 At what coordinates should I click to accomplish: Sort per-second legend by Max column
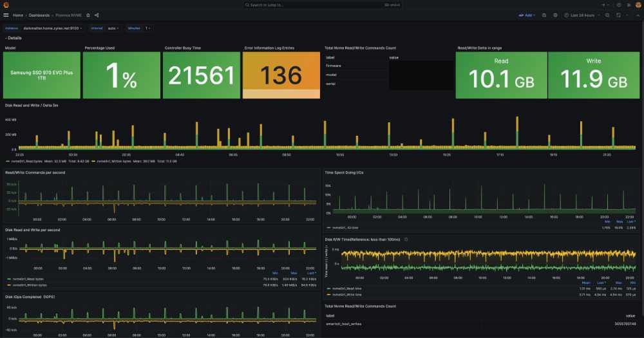294,273
